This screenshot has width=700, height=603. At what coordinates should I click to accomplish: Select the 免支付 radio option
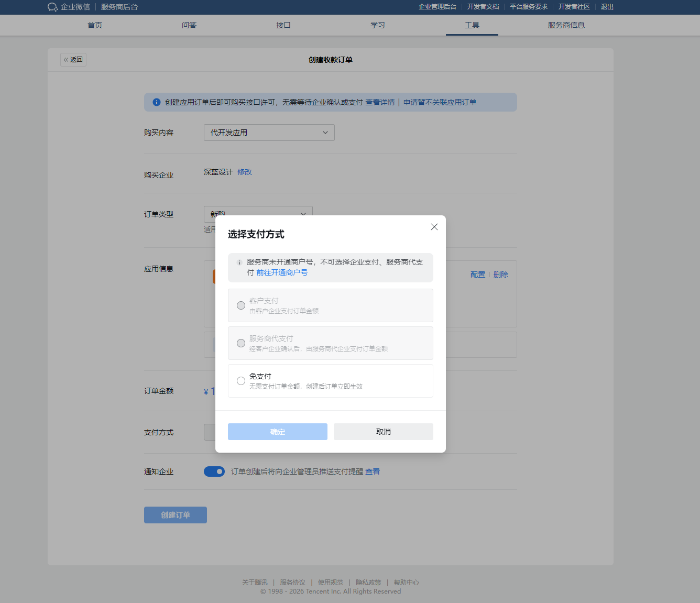pyautogui.click(x=241, y=381)
